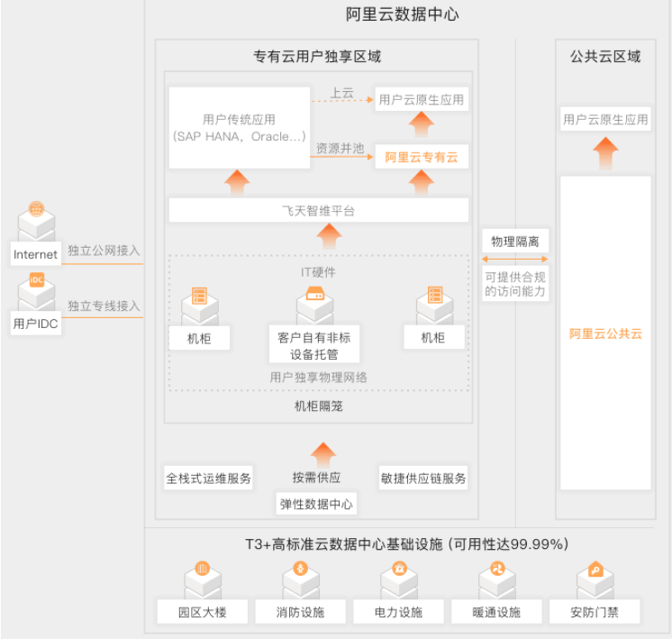
Task: Select the 阿里云公共云 panel
Action: point(605,333)
